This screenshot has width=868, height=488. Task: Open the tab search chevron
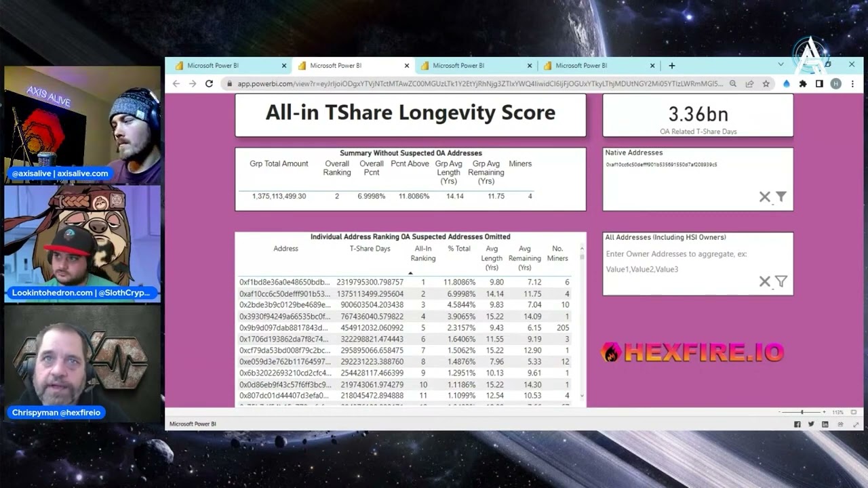tap(781, 65)
